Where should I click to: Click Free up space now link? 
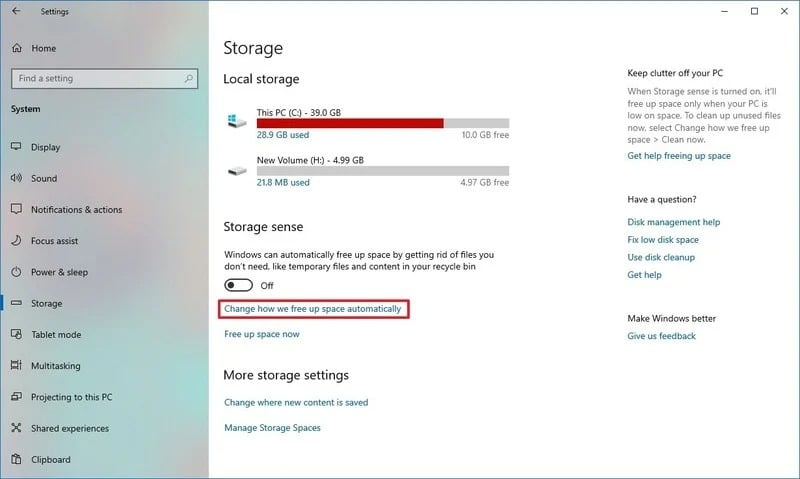tap(262, 334)
